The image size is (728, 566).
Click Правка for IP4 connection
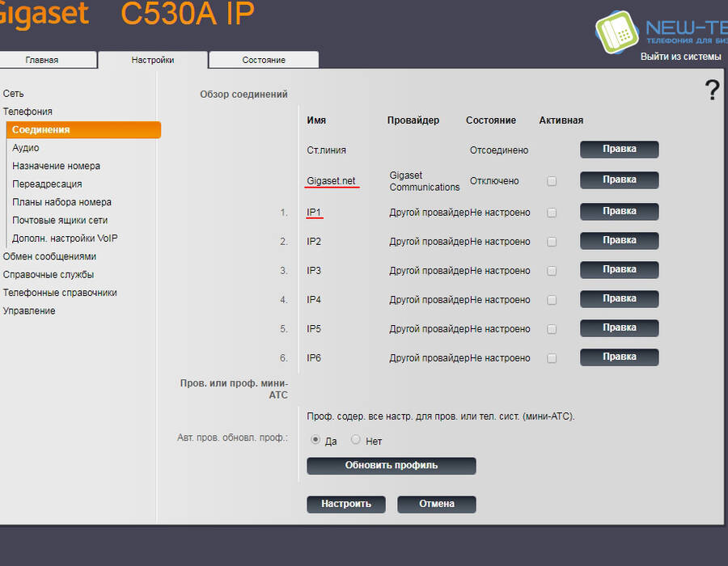click(620, 299)
